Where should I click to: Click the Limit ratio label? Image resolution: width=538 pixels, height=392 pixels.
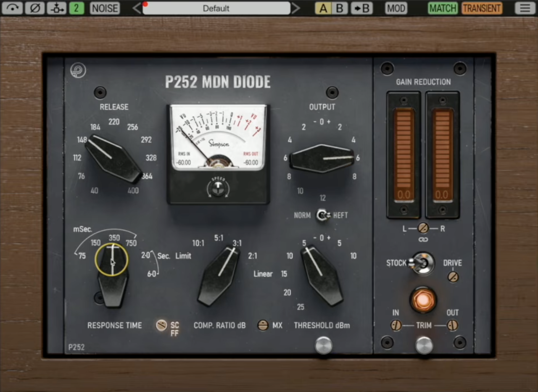[x=183, y=256]
